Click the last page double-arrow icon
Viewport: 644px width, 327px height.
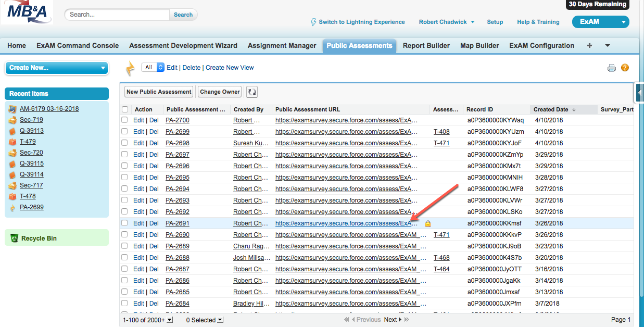pos(407,320)
